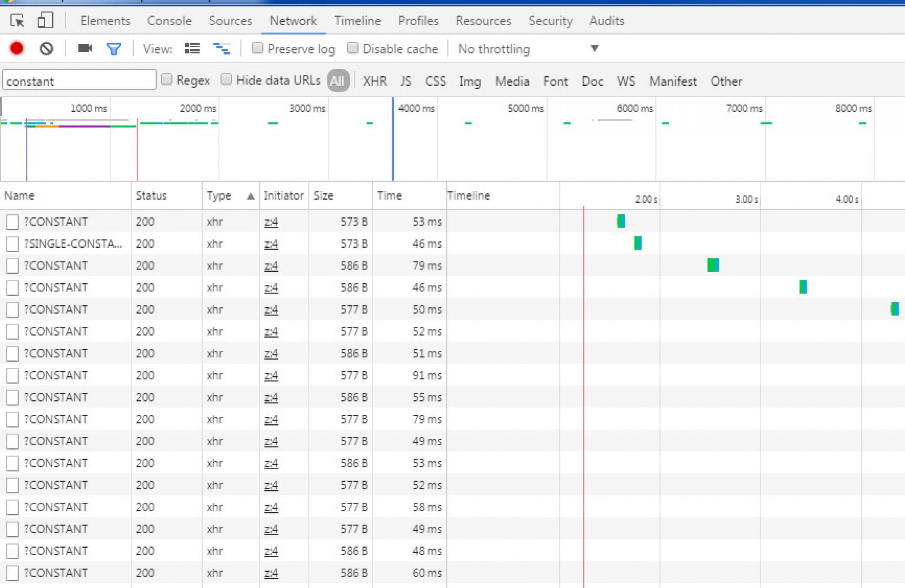Click the Type column sort arrow
The height and width of the screenshot is (588, 905).
tap(251, 196)
